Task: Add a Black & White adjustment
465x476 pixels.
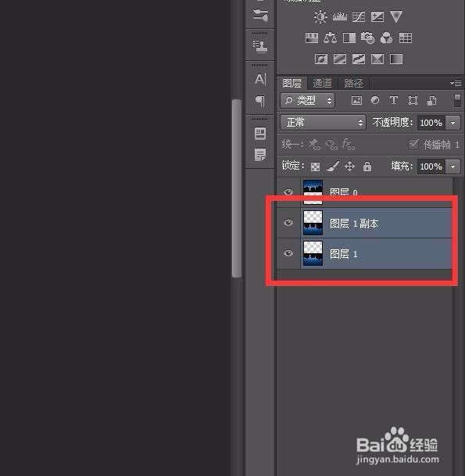Action: pos(349,38)
